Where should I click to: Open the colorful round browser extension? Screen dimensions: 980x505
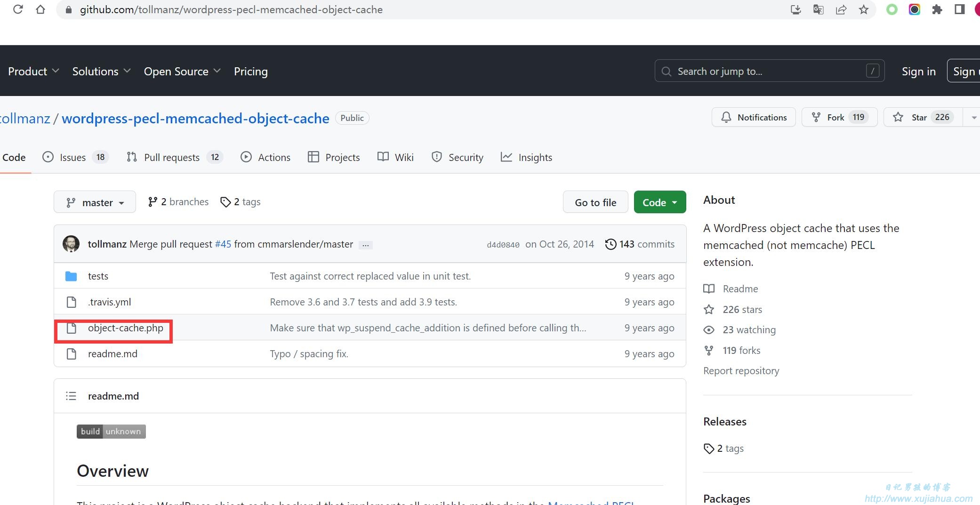point(914,9)
